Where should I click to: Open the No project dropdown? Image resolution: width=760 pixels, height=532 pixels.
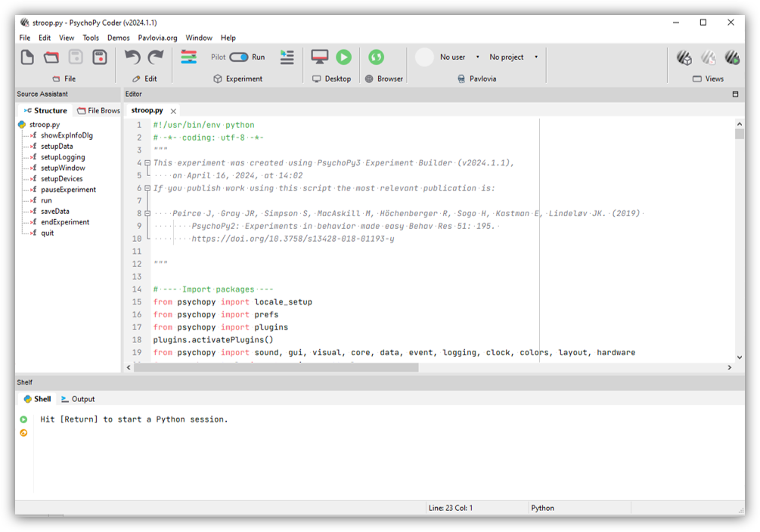coord(513,57)
